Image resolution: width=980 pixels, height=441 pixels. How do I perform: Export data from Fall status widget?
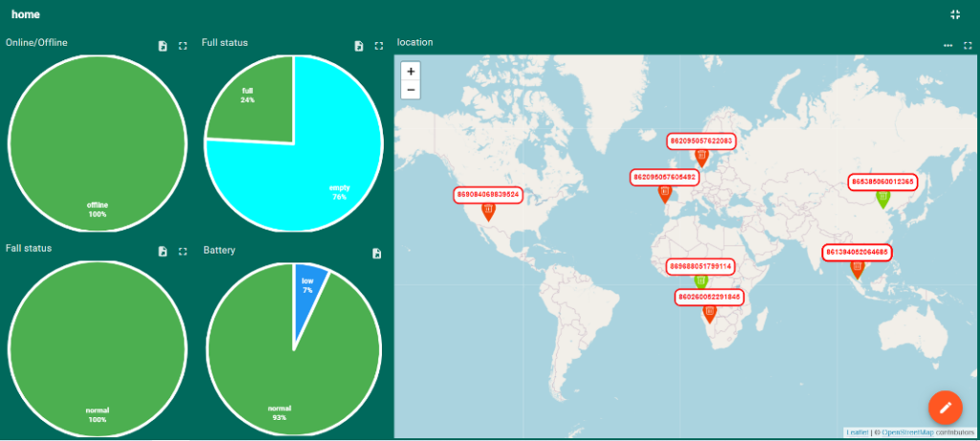coord(163,252)
